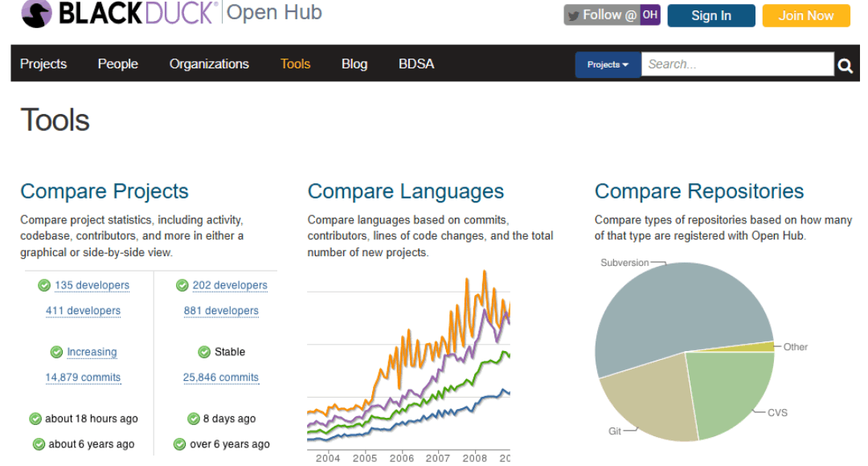Click the green check beside "8 days ago"
The image size is (868, 466).
(192, 419)
